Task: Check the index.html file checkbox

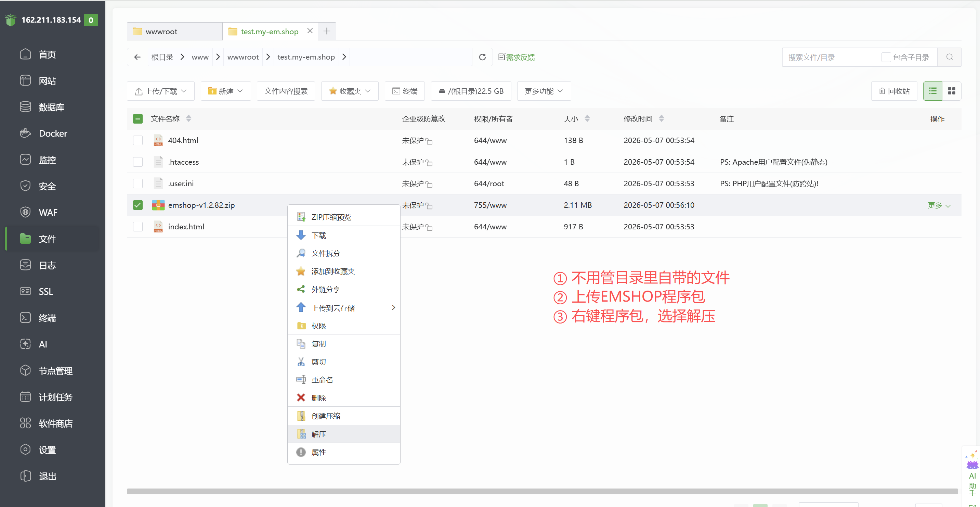Action: pos(138,227)
